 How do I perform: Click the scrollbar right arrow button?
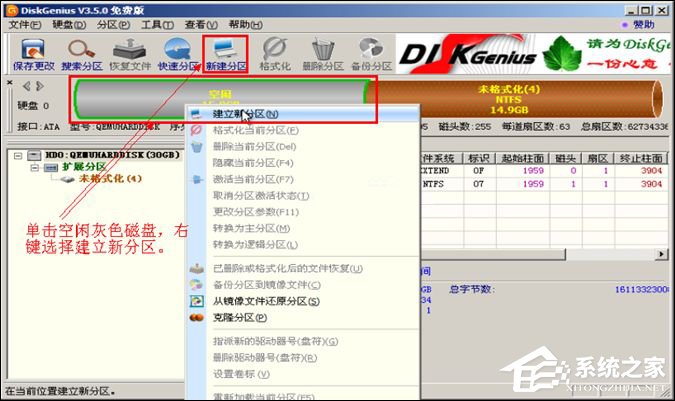click(661, 254)
